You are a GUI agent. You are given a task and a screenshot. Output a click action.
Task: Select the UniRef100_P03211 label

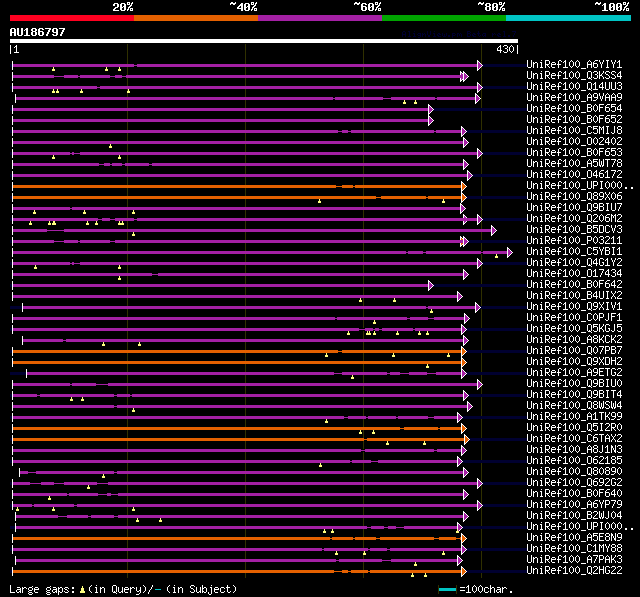coord(574,241)
